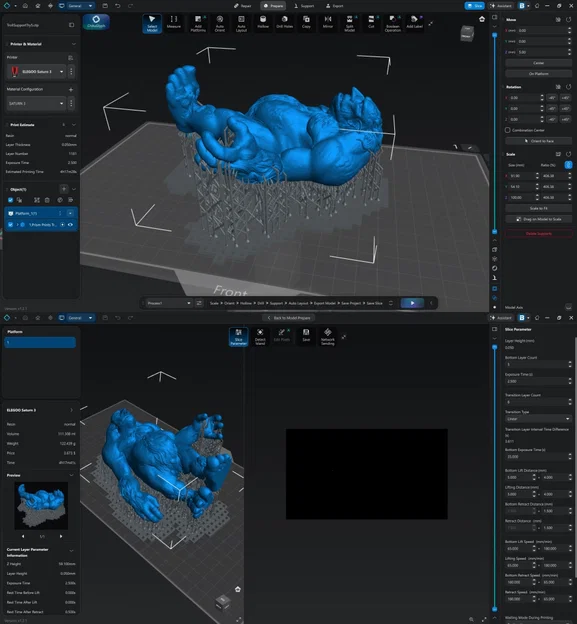Image resolution: width=577 pixels, height=624 pixels.
Task: Activate the Mirror tool
Action: tap(328, 23)
